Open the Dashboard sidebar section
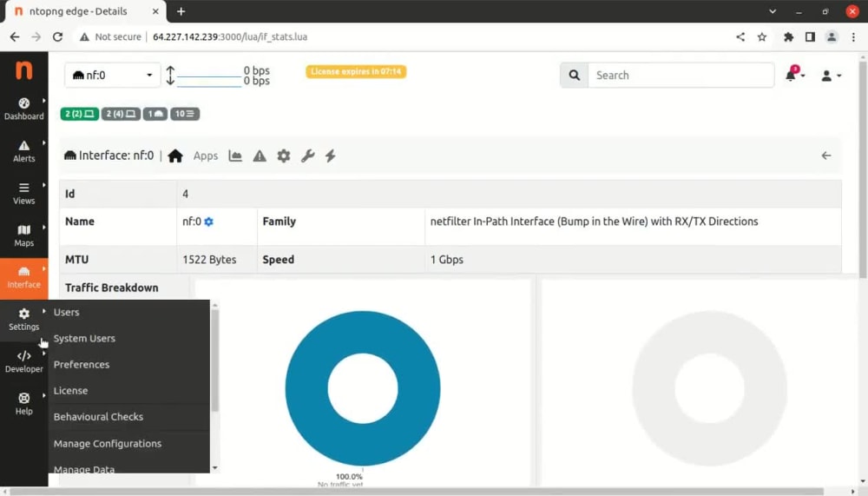 point(23,109)
